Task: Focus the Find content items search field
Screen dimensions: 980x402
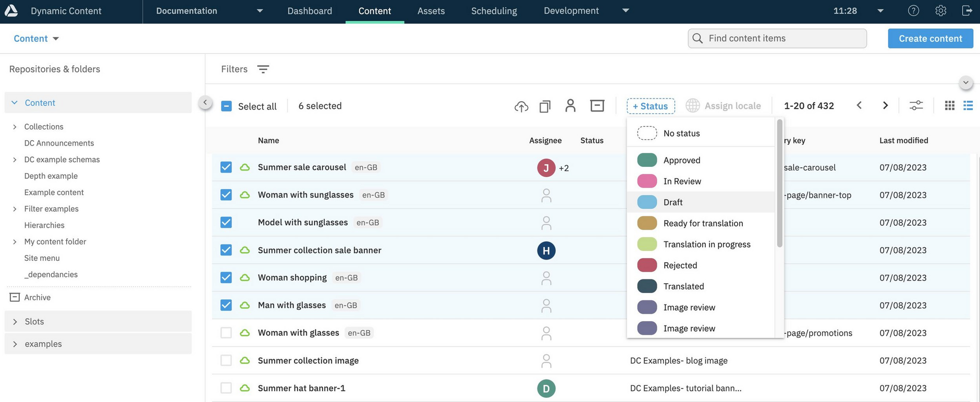Action: coord(777,39)
